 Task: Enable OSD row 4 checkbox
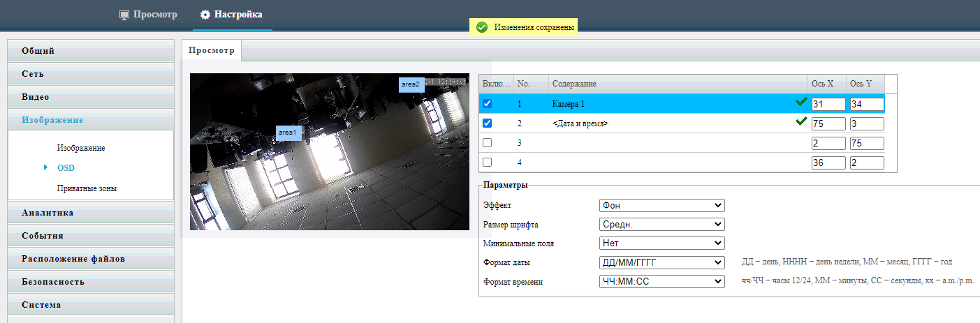click(x=488, y=162)
